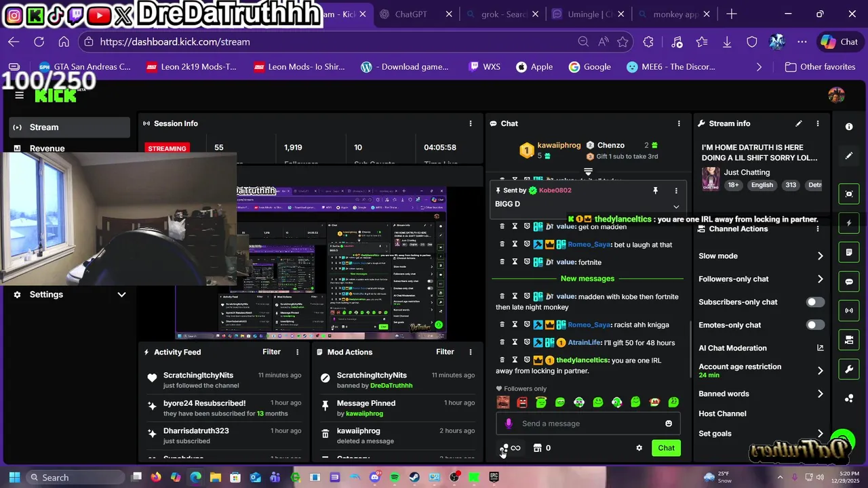The width and height of the screenshot is (868, 488).
Task: Expand the Set goals section
Action: click(820, 434)
